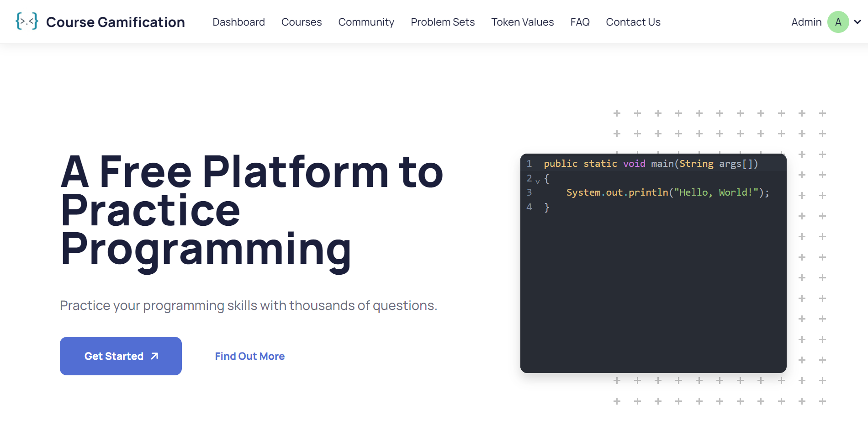Image resolution: width=868 pixels, height=448 pixels.
Task: Open the Course Gamification home link
Action: click(x=115, y=22)
